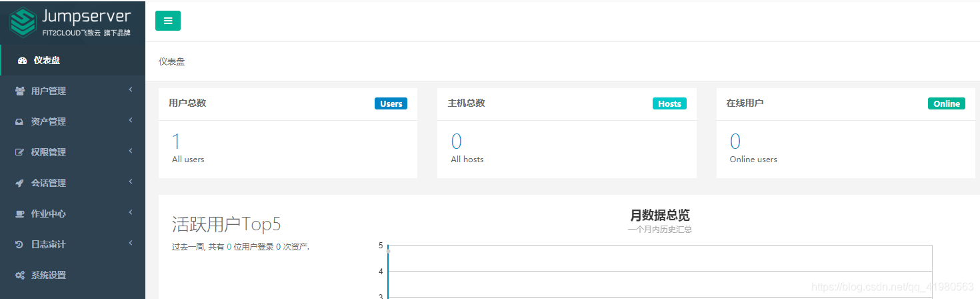Expand the 用户管理 chevron arrow

[131, 89]
